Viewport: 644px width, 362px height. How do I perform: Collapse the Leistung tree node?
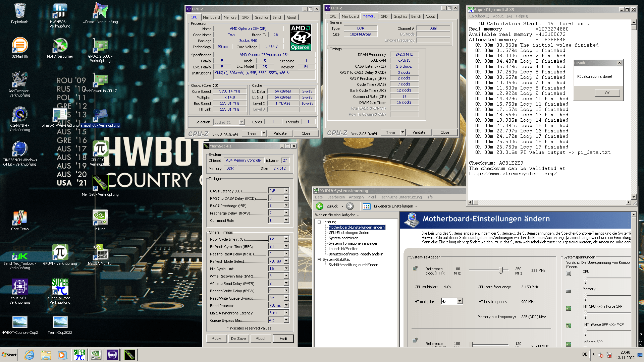click(319, 222)
